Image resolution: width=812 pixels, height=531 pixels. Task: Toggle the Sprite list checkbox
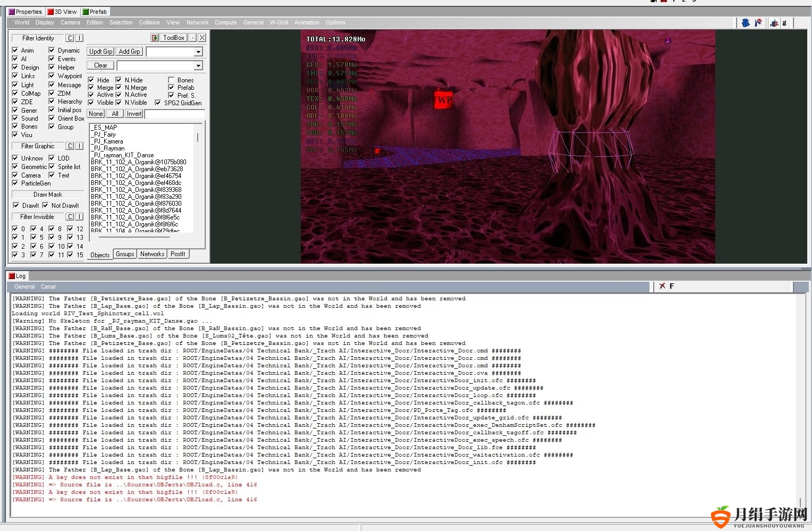coord(52,166)
